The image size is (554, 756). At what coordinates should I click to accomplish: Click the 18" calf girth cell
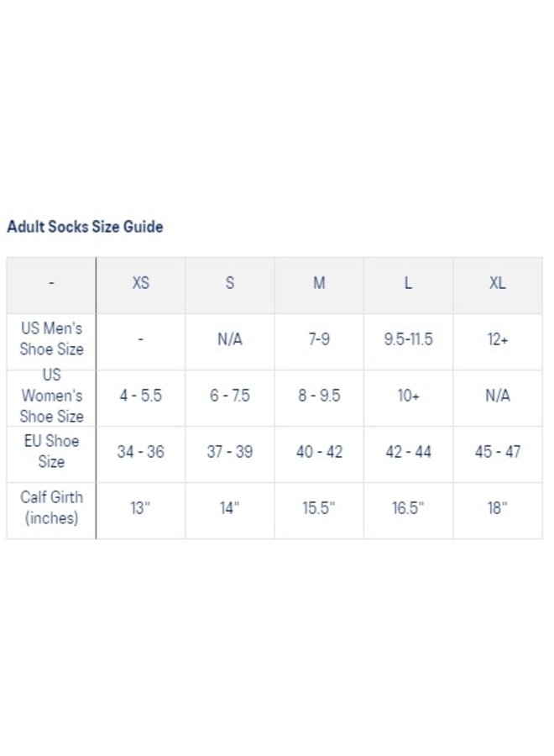point(498,508)
